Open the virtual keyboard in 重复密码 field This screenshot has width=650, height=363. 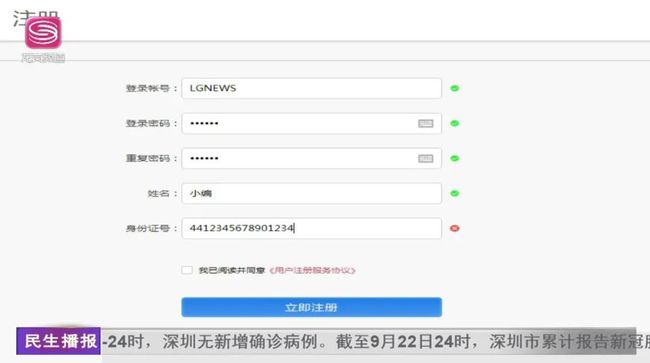click(425, 158)
